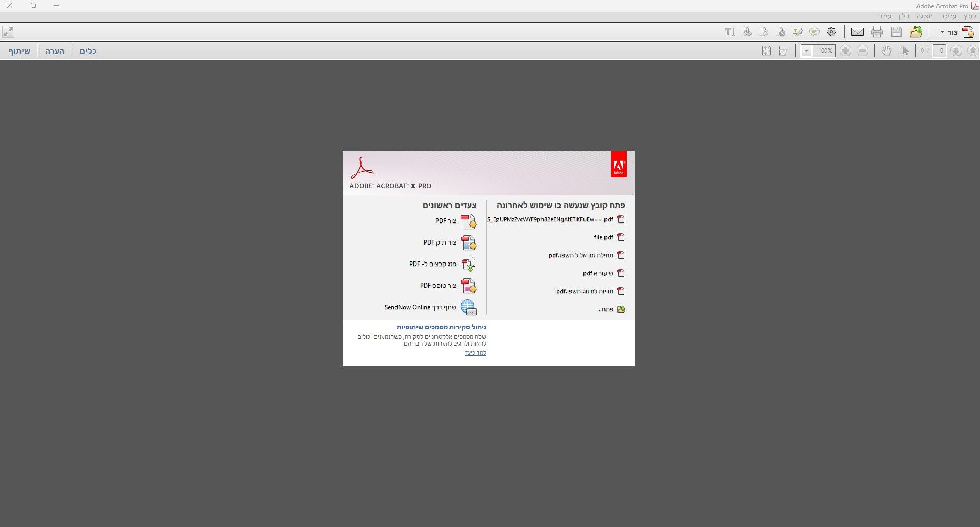Select the text Selection cursor tool
Image resolution: width=980 pixels, height=527 pixels.
point(904,51)
